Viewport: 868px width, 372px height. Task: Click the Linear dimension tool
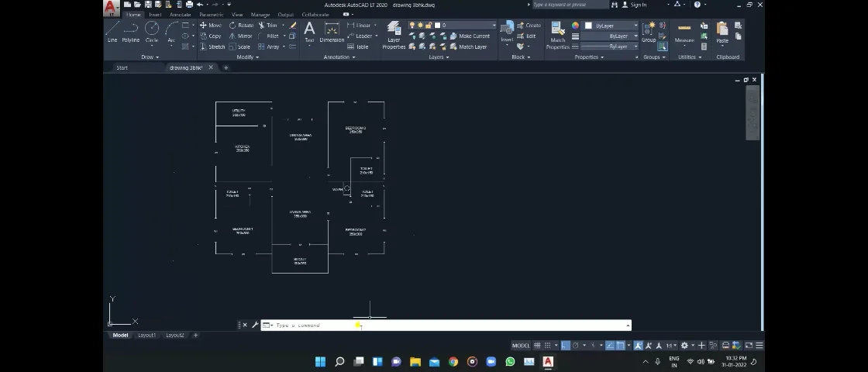[x=359, y=26]
